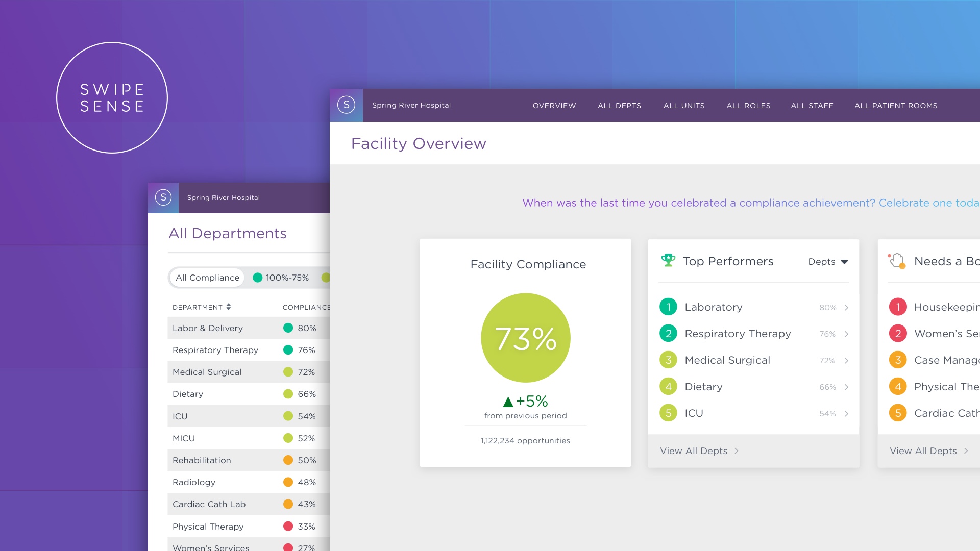Click the orange number 5 badge beside Cardiac Cath

tap(898, 413)
